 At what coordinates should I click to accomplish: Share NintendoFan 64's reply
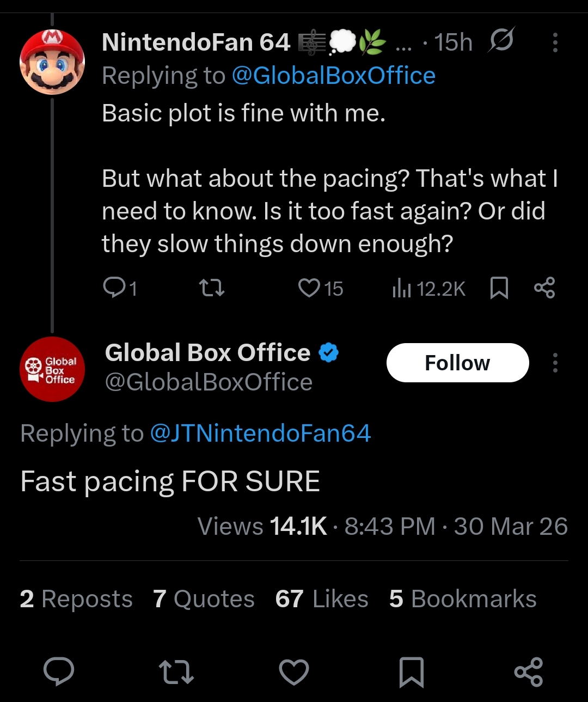544,288
